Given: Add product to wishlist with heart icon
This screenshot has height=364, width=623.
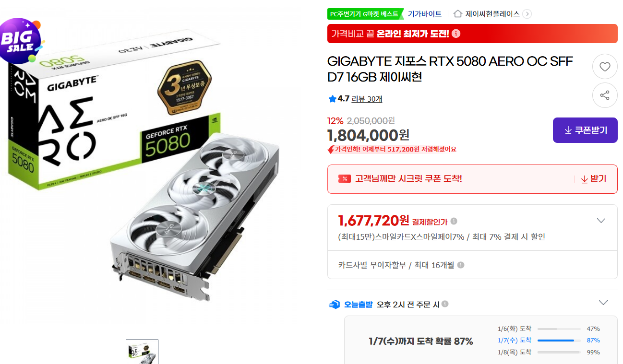Looking at the screenshot, I should (605, 67).
